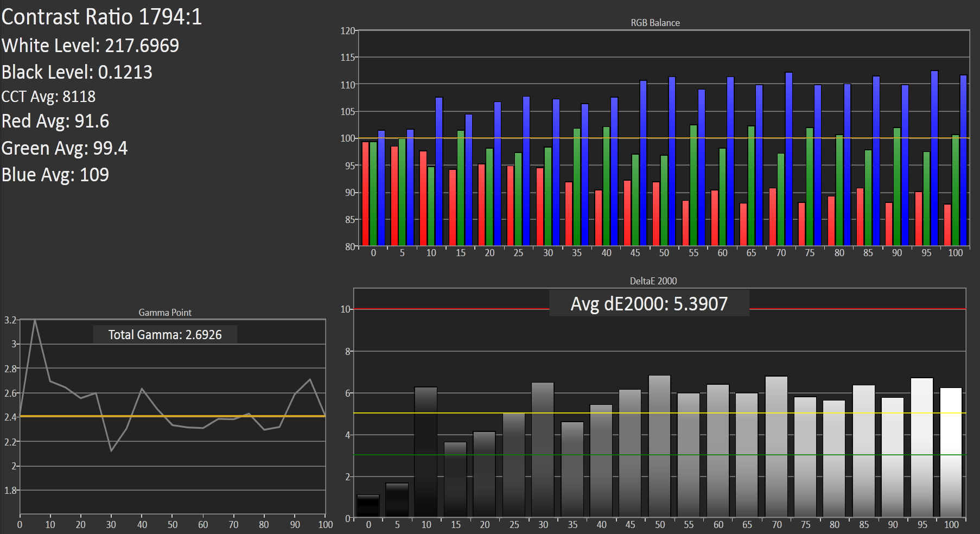Click the green RGB Balance bar at 55
980x534 pixels.
pos(693,186)
